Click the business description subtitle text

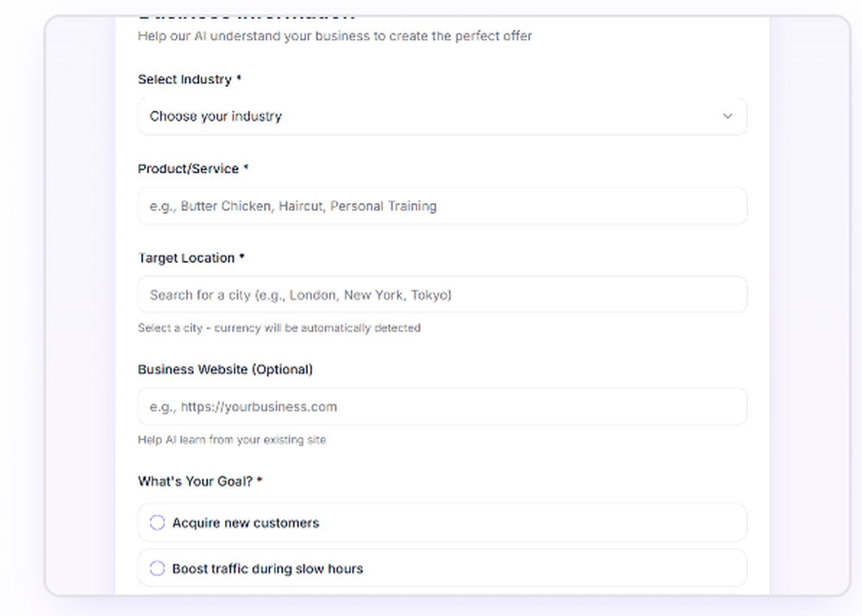[x=334, y=35]
